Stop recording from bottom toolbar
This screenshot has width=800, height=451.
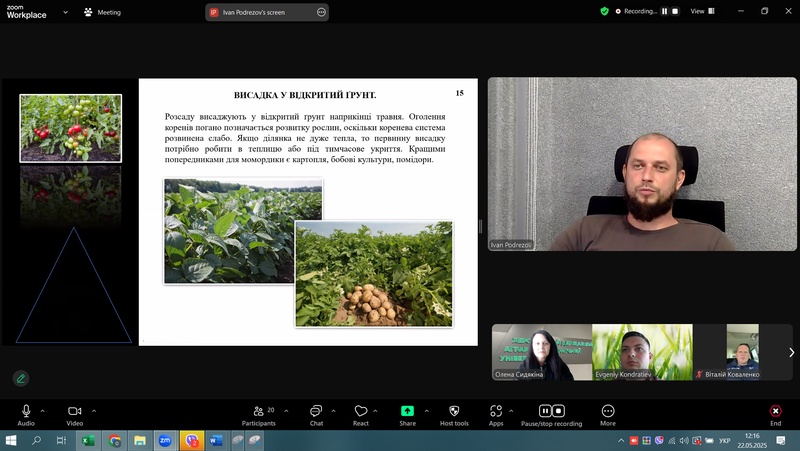(x=559, y=411)
